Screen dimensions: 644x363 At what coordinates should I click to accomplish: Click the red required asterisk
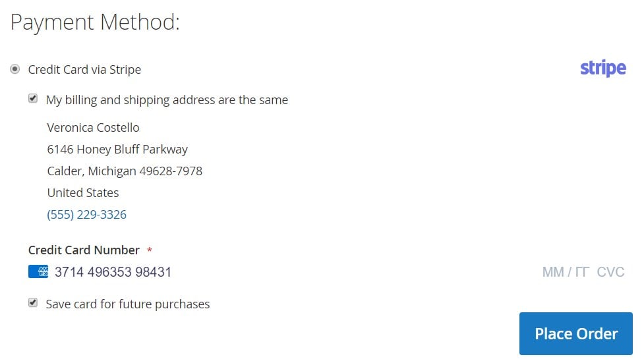pyautogui.click(x=150, y=249)
